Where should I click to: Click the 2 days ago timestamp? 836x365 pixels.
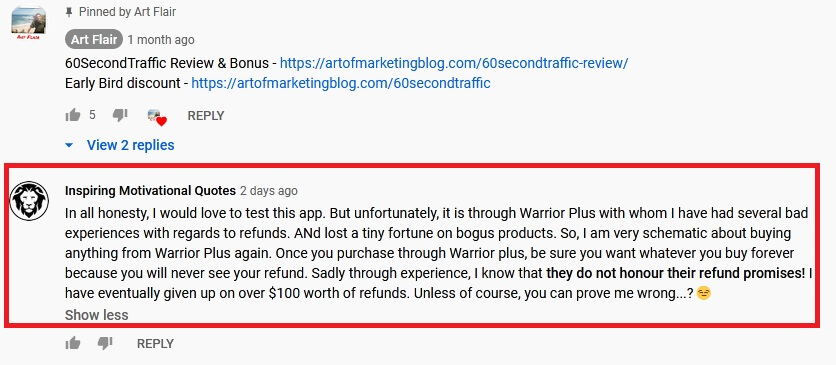(x=269, y=191)
